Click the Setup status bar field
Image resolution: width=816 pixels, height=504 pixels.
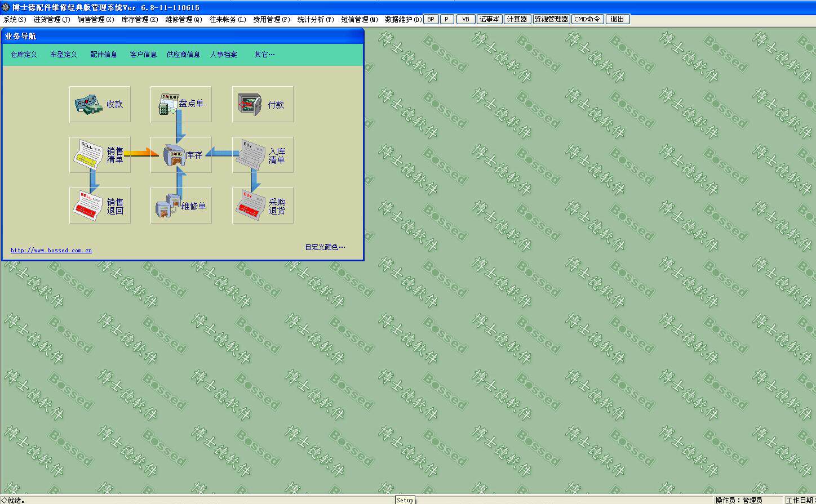(405, 499)
